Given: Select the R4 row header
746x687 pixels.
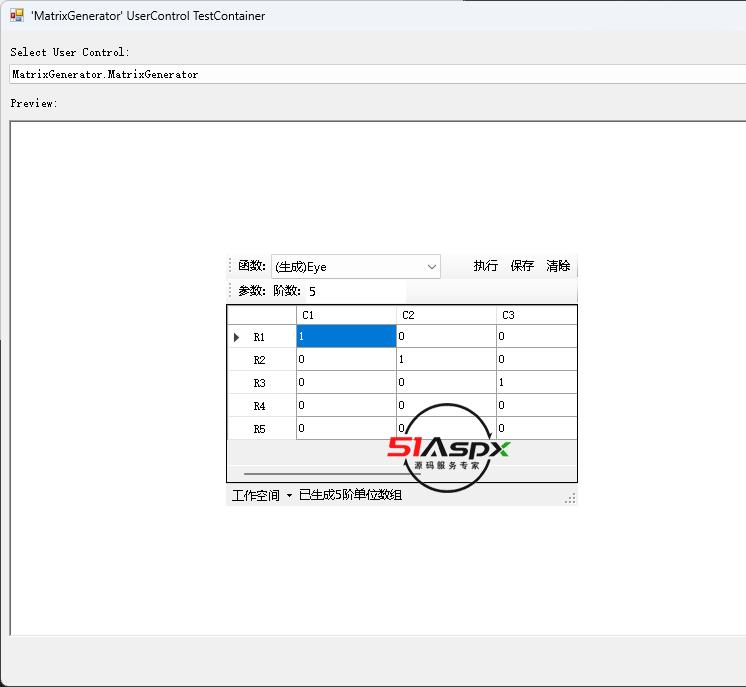Looking at the screenshot, I should point(261,406).
